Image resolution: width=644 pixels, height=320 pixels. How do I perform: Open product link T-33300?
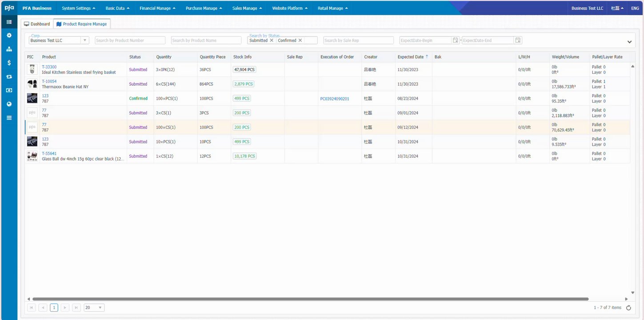click(x=49, y=67)
